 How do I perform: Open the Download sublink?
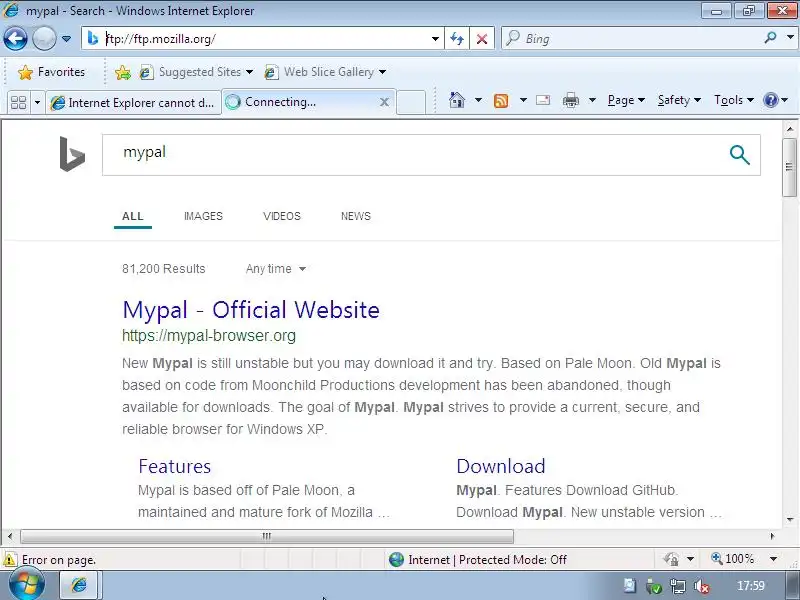click(501, 466)
